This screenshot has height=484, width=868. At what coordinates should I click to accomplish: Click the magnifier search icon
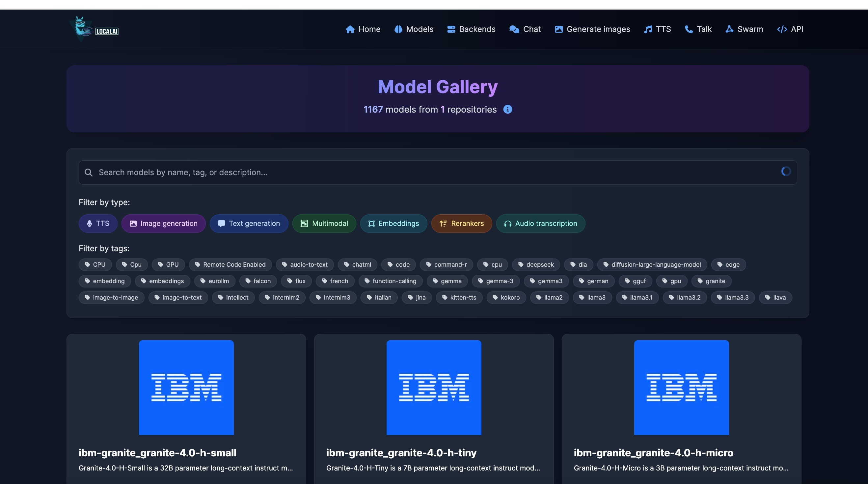coord(89,173)
